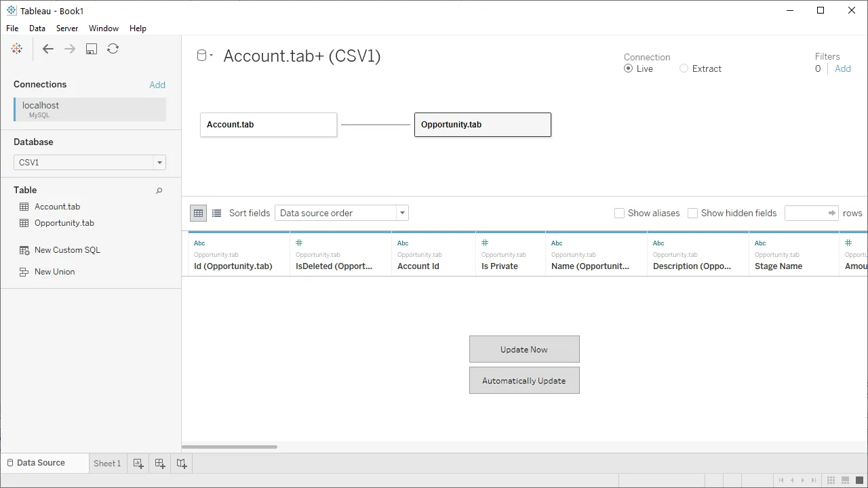
Task: Refresh the data source using toolbar icon
Action: pyautogui.click(x=113, y=49)
